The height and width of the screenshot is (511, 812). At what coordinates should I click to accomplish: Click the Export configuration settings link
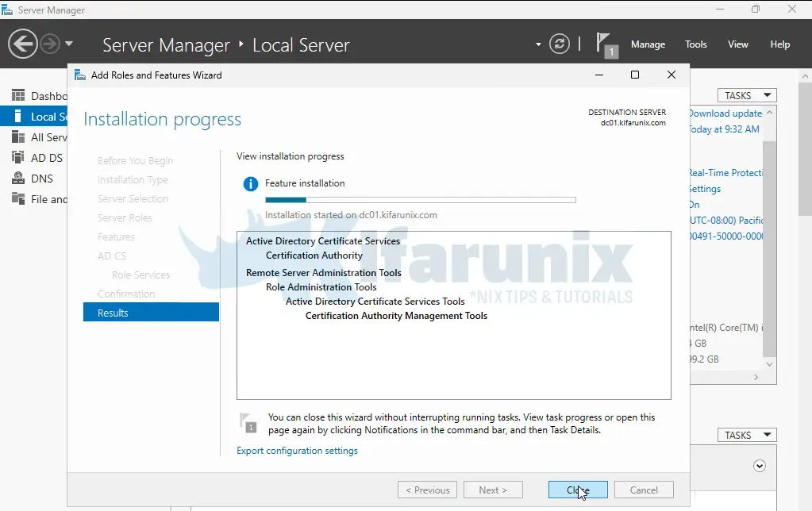point(297,451)
